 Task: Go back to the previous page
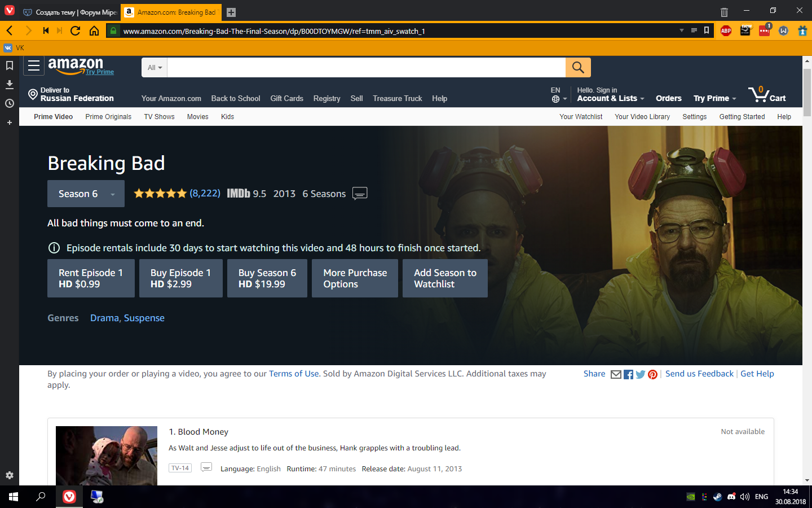[10, 30]
